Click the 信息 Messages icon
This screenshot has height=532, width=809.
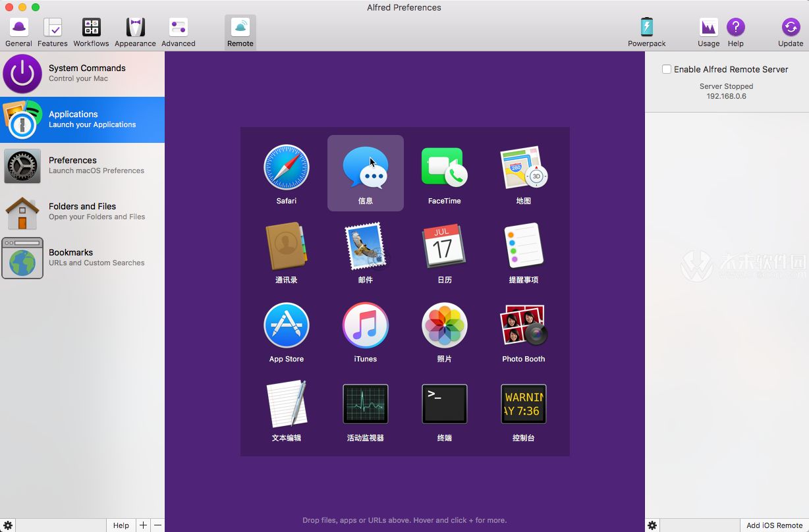click(366, 167)
